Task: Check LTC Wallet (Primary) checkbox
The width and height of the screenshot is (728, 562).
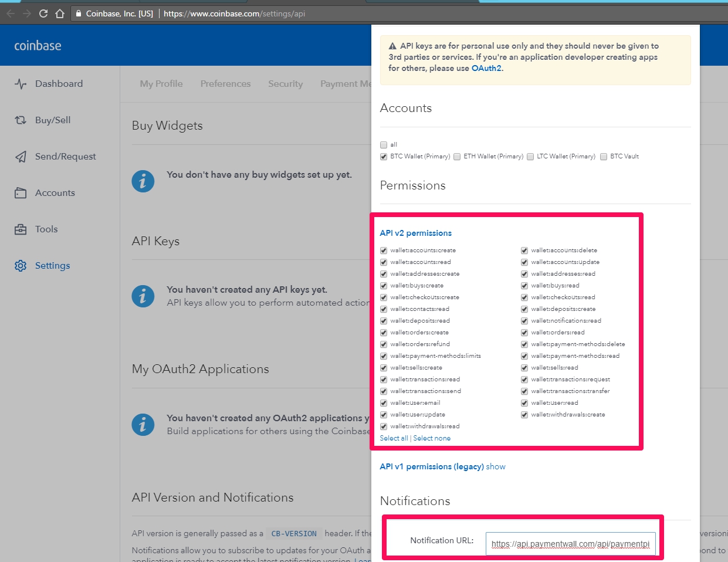Action: [x=530, y=157]
